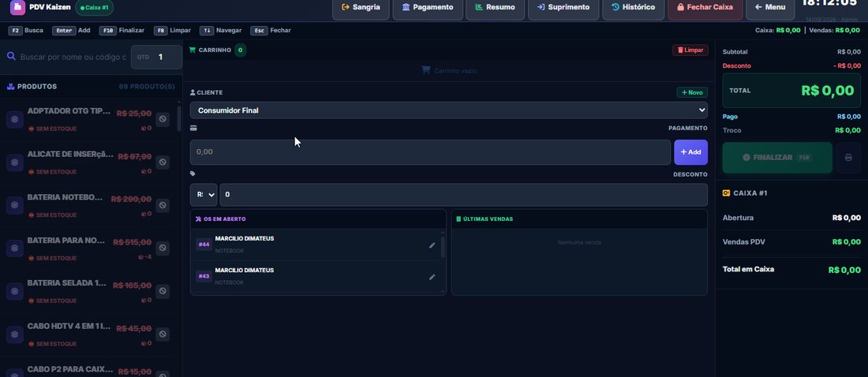Image resolution: width=868 pixels, height=377 pixels.
Task: Click the F2 Busca shortcut hint
Action: coord(26,31)
